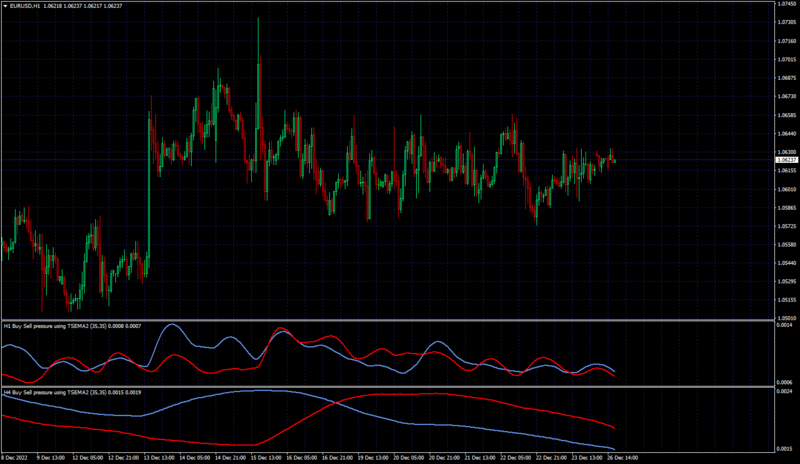Click the 1.07160 price scale label

tap(786, 41)
